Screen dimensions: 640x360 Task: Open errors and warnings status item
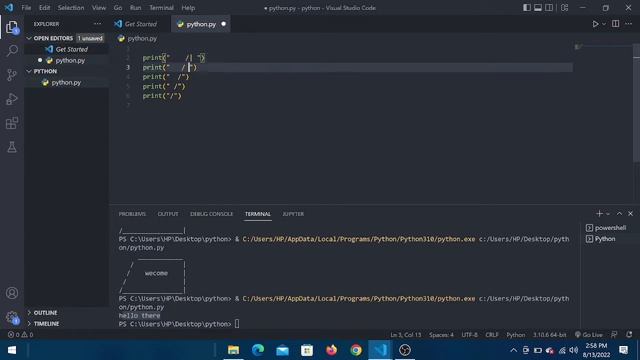[x=20, y=335]
